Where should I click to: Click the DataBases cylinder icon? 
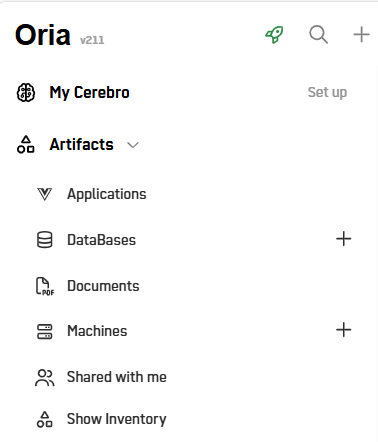point(44,240)
